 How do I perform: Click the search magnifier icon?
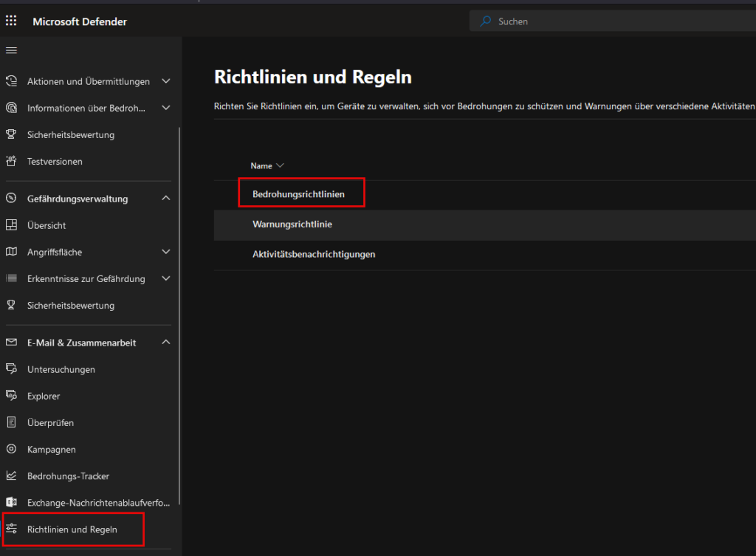click(486, 21)
